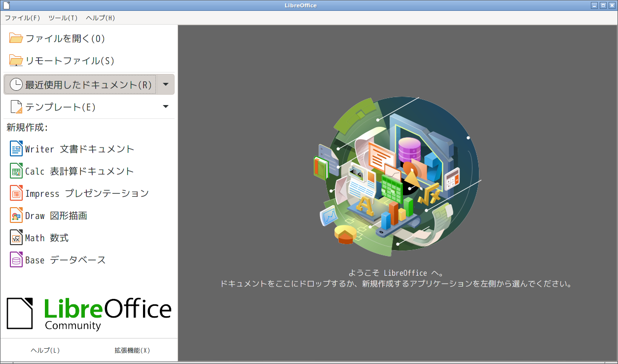Open ファイルを開く(O) button
618x364 pixels.
(x=89, y=38)
